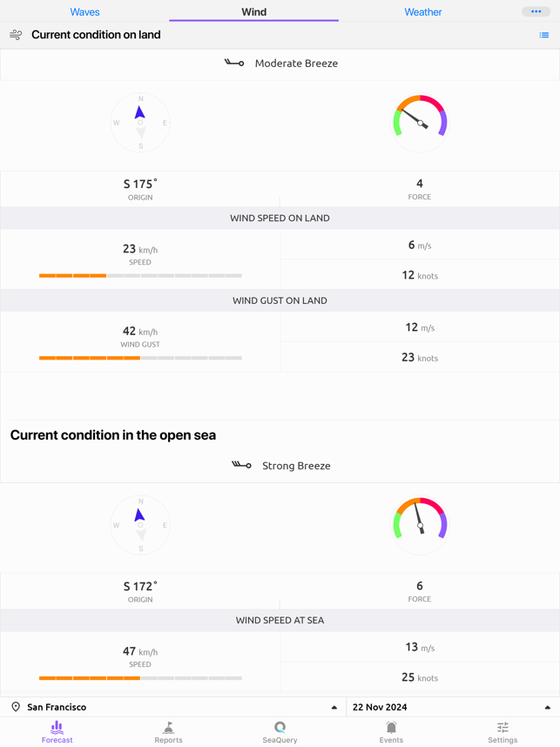Switch to the Waves tab

pyautogui.click(x=84, y=12)
